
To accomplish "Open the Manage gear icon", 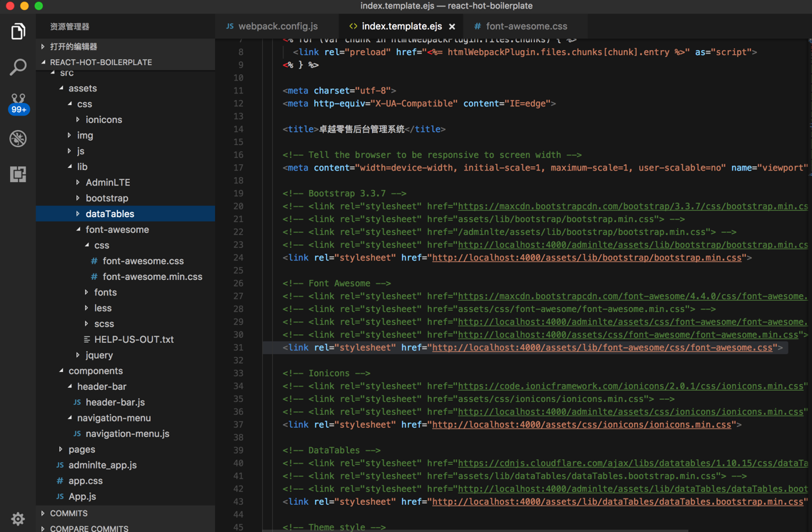I will click(x=18, y=519).
